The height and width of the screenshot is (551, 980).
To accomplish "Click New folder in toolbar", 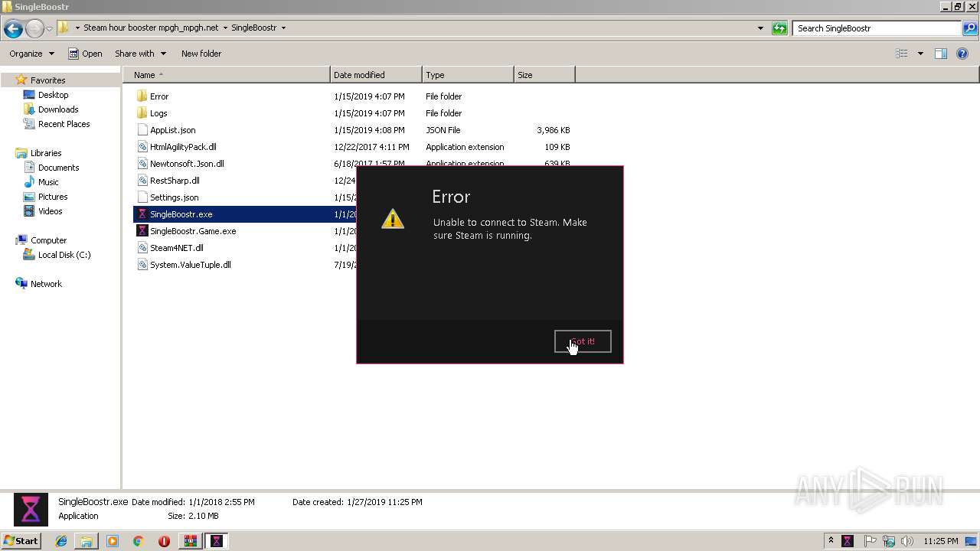I will (x=201, y=54).
